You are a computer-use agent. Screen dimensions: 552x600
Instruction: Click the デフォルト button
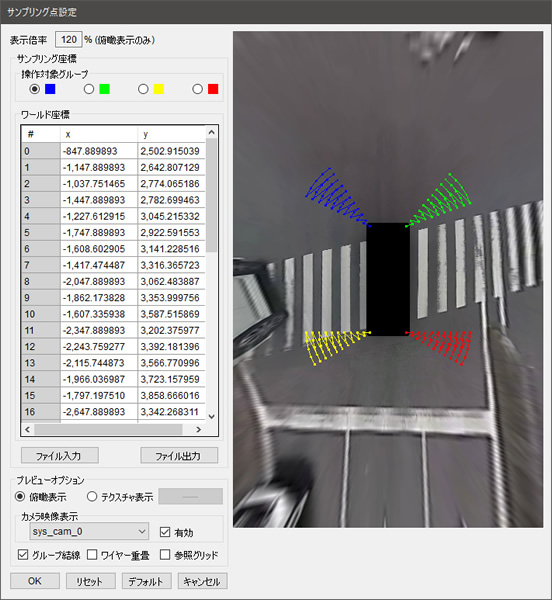click(x=147, y=581)
